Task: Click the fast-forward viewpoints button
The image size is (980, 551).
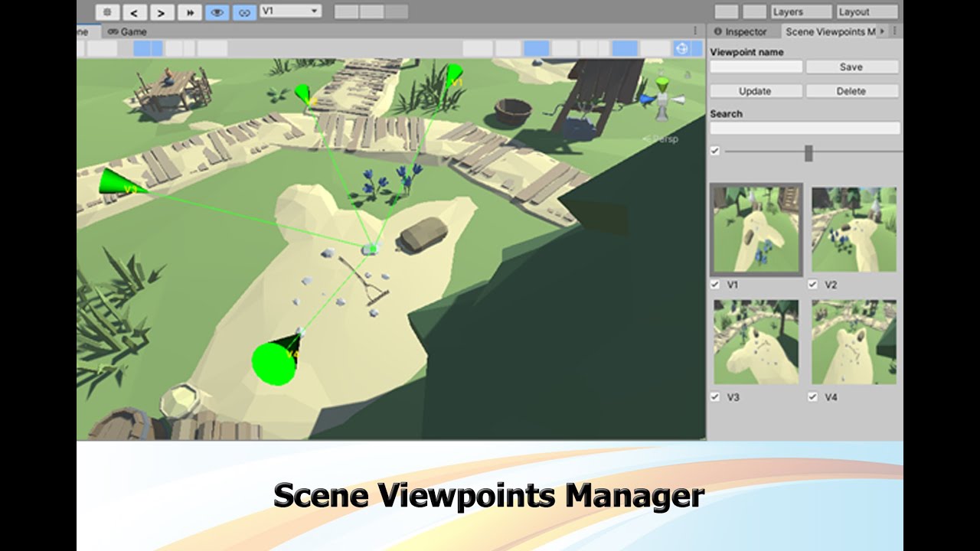Action: click(189, 12)
